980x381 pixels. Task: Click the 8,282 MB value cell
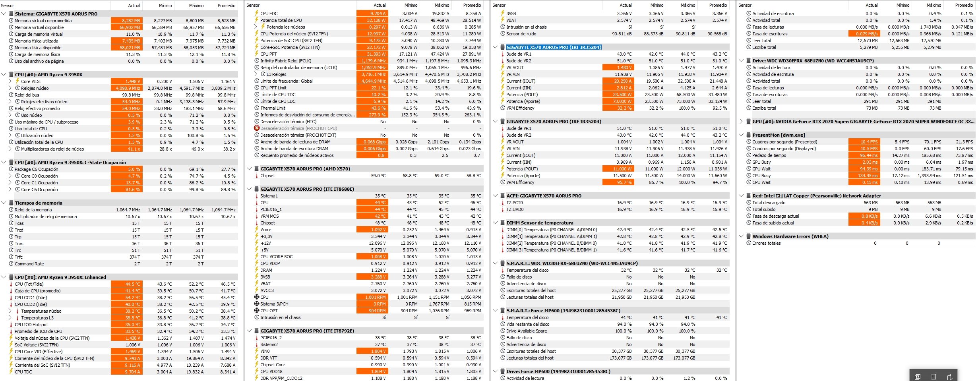tap(126, 21)
